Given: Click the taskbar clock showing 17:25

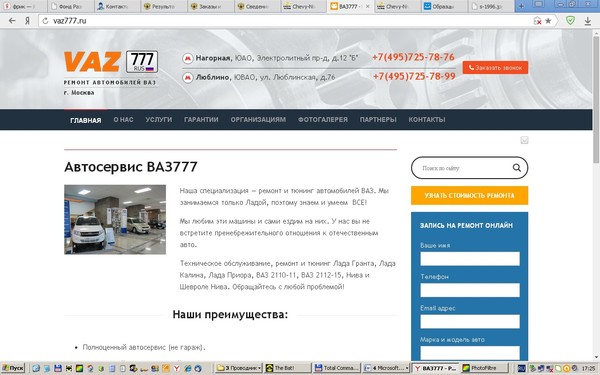Looking at the screenshot, I should [x=590, y=368].
